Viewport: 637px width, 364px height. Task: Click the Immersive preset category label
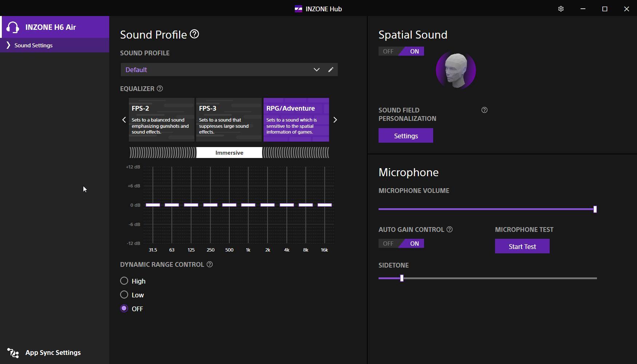click(x=229, y=153)
